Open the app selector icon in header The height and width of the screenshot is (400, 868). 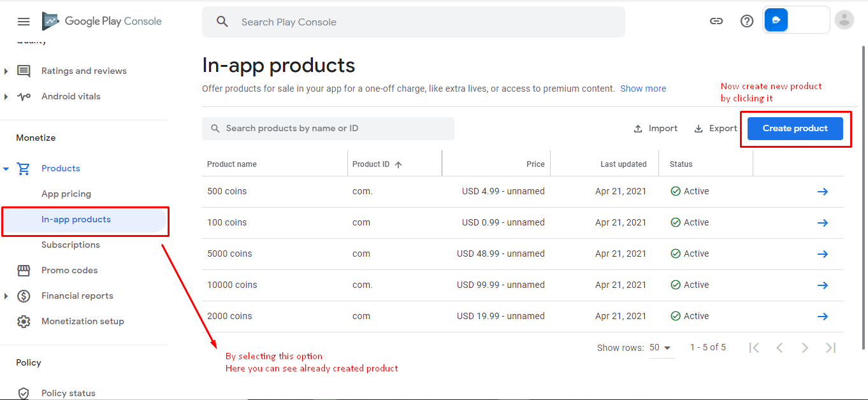(776, 20)
